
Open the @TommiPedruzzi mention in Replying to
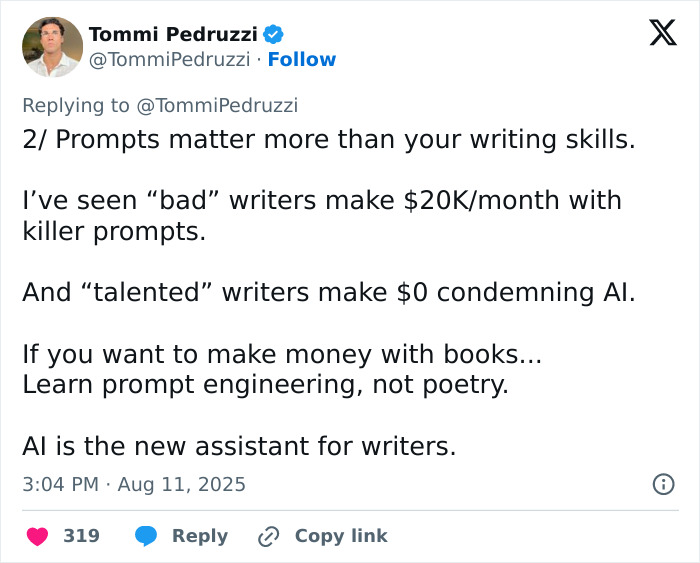(218, 105)
